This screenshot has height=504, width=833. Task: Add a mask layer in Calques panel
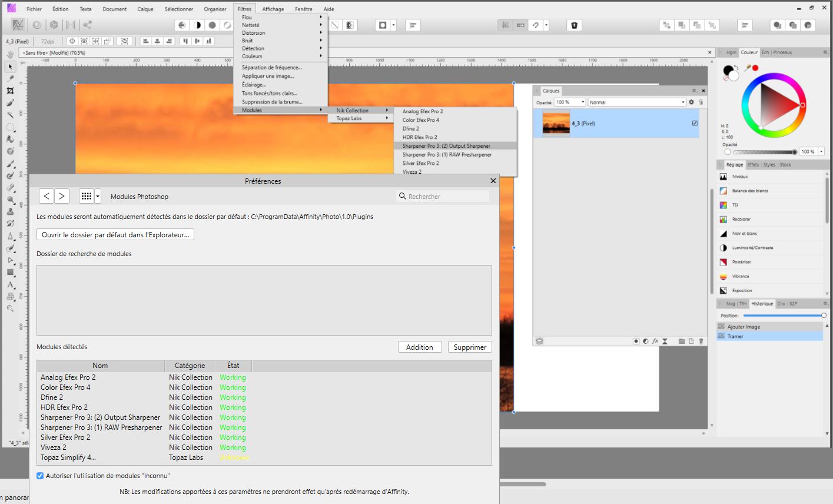tap(636, 341)
